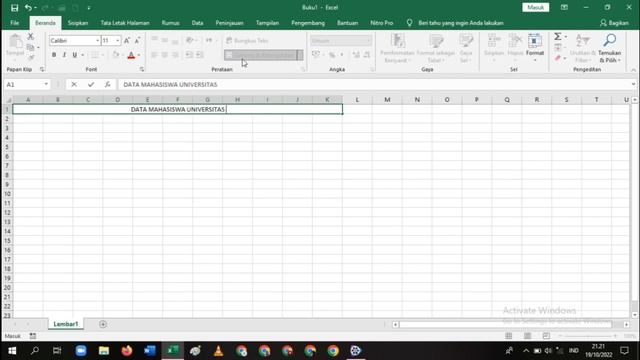
Task: Select the Lembar1 sheet tab
Action: tap(66, 324)
